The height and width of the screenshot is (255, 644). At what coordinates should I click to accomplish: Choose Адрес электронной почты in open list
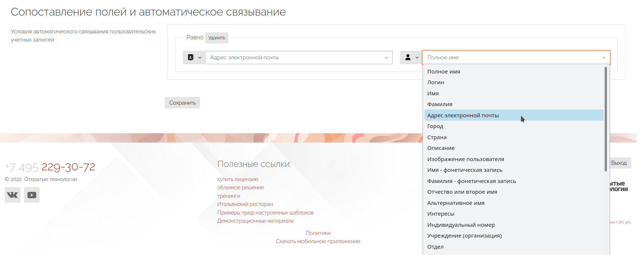point(463,115)
